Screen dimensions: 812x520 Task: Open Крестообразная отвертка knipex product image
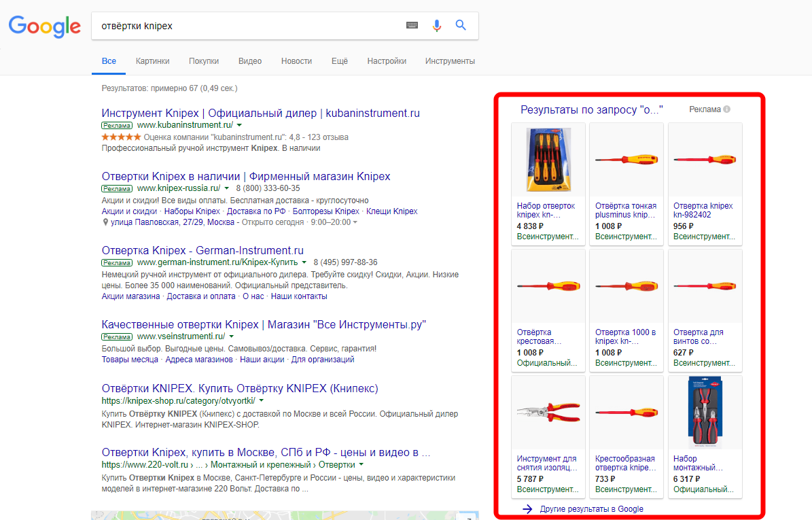pyautogui.click(x=626, y=413)
